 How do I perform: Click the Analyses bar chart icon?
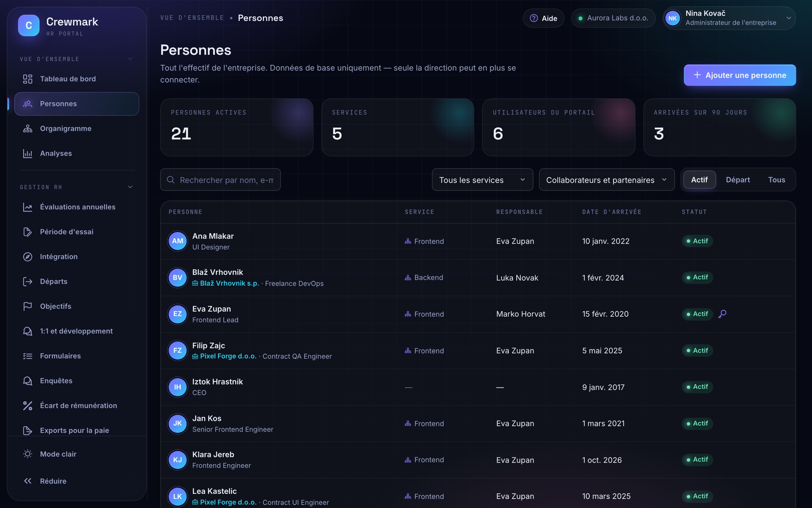27,154
